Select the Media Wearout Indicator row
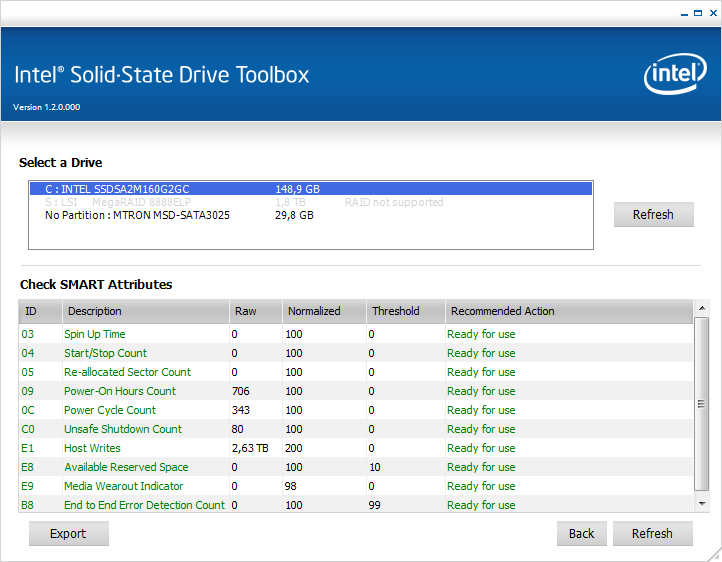The width and height of the screenshot is (722, 562). coord(355,486)
